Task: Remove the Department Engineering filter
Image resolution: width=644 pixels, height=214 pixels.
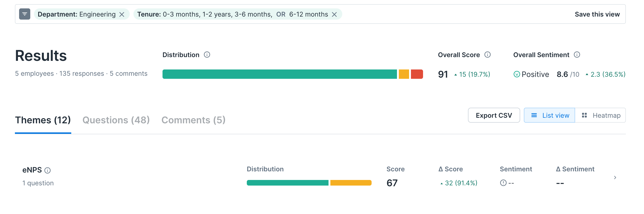Action: [x=122, y=14]
